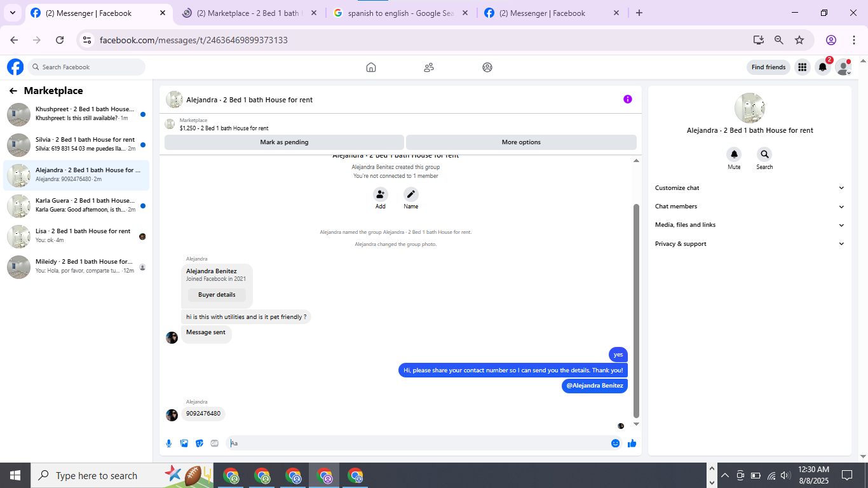868x488 pixels.
Task: Open the Chrome tab search dropdown
Action: coord(13,13)
